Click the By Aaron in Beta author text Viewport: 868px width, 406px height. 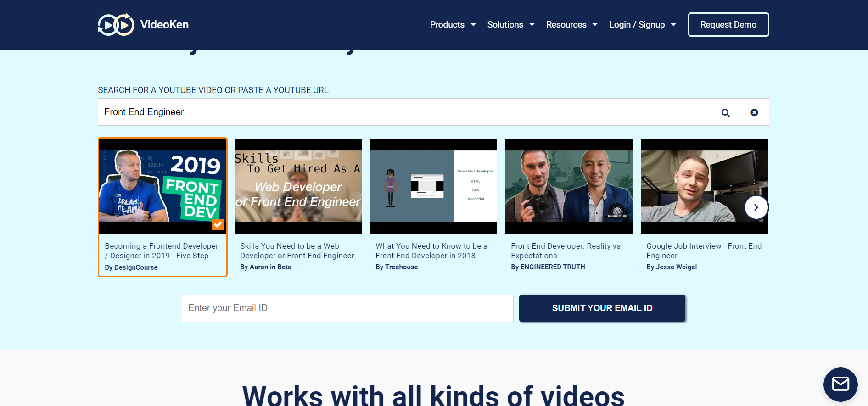coord(266,267)
